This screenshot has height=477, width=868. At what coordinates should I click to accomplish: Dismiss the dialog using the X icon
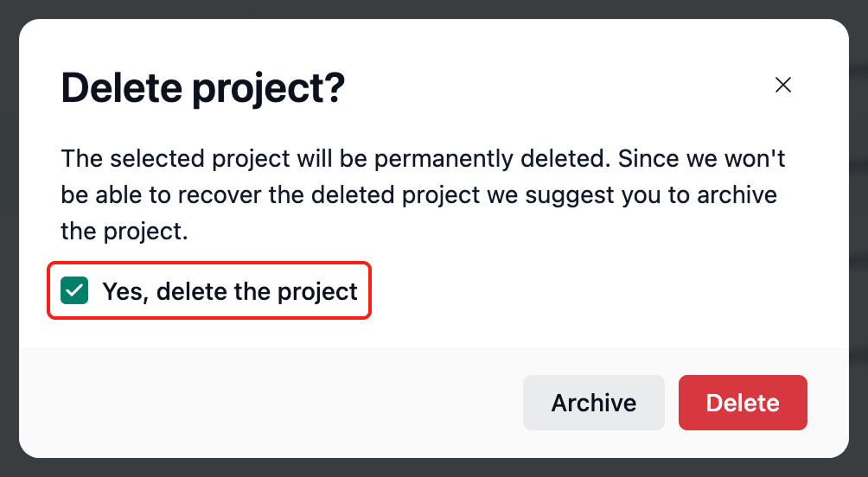pos(783,85)
